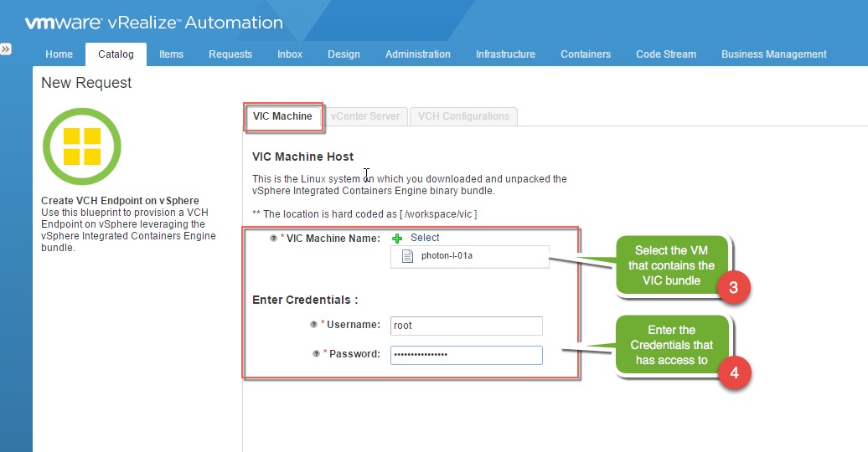Switch to the vCenter Server form tab

coord(364,116)
